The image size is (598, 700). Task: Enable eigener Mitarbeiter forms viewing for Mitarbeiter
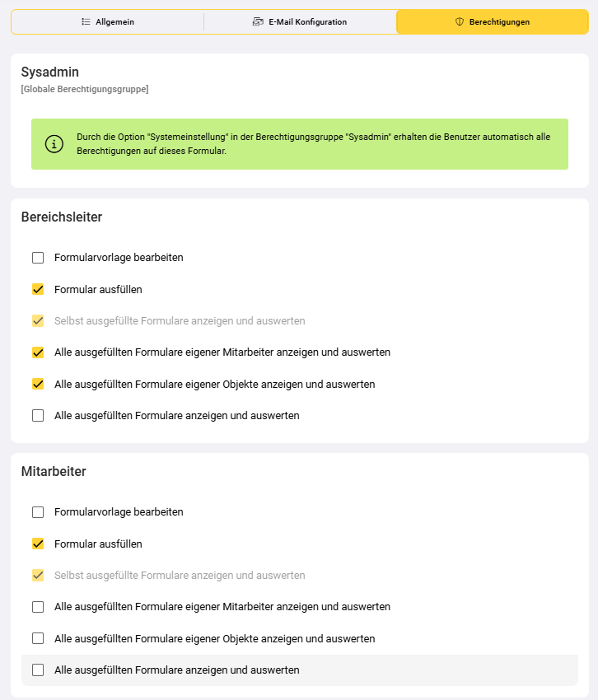coord(38,607)
